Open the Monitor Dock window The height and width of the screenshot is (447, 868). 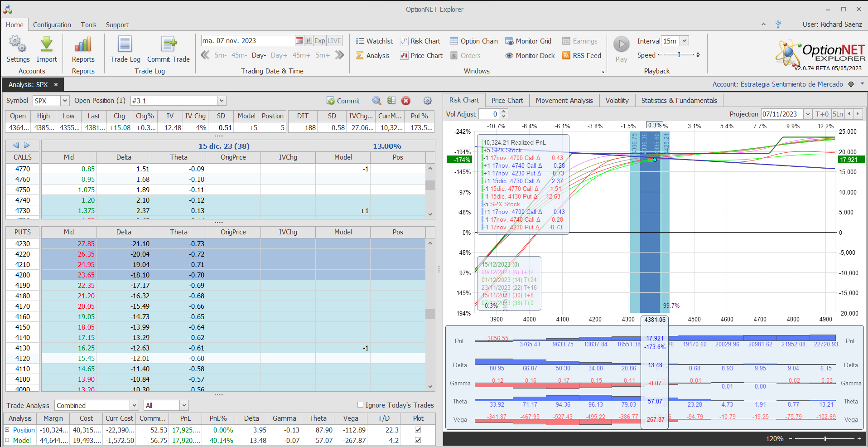[x=530, y=55]
